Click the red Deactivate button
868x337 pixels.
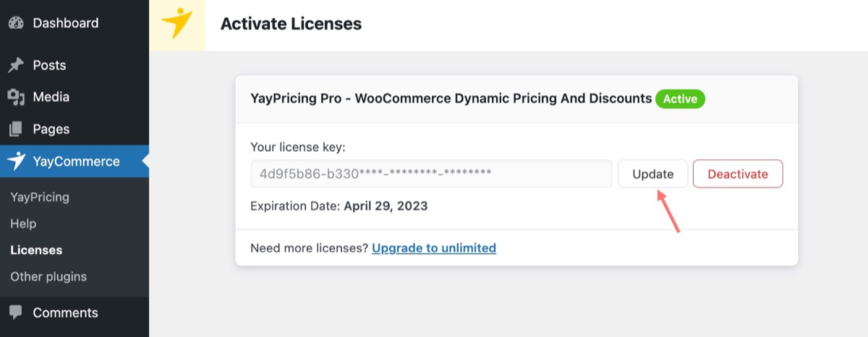737,174
